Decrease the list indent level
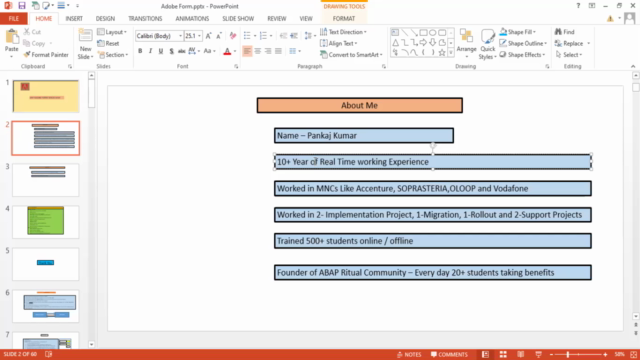The width and height of the screenshot is (640, 360). [x=283, y=36]
